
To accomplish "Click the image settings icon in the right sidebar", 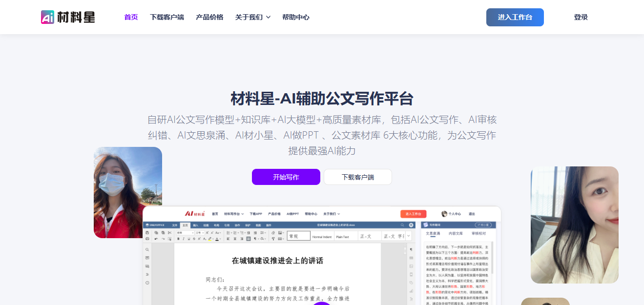I will coord(411,266).
